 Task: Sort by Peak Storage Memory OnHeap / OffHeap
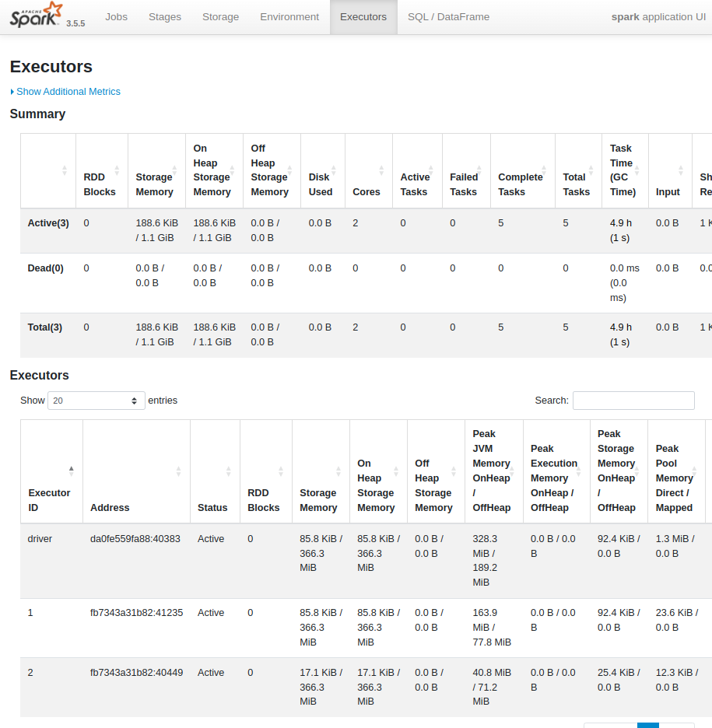click(619, 471)
